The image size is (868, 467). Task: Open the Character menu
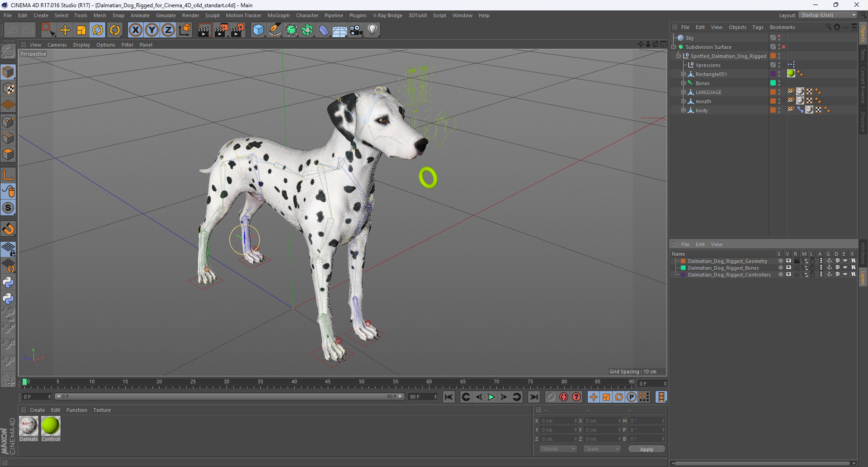point(307,15)
